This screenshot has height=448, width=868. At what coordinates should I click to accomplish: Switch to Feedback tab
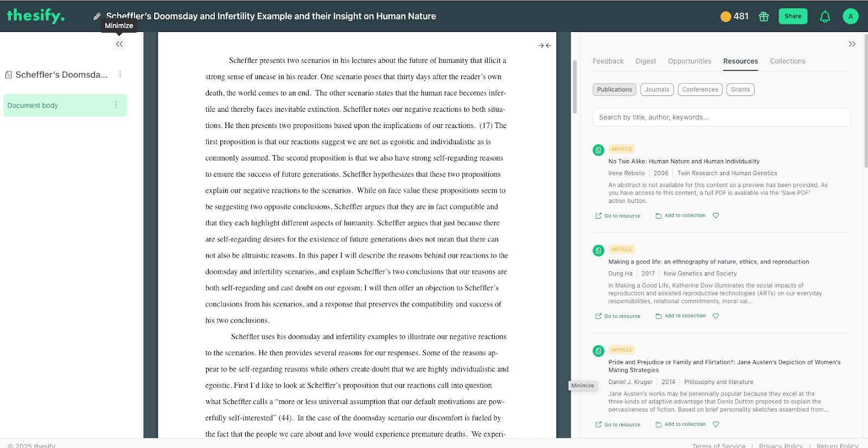tap(608, 61)
